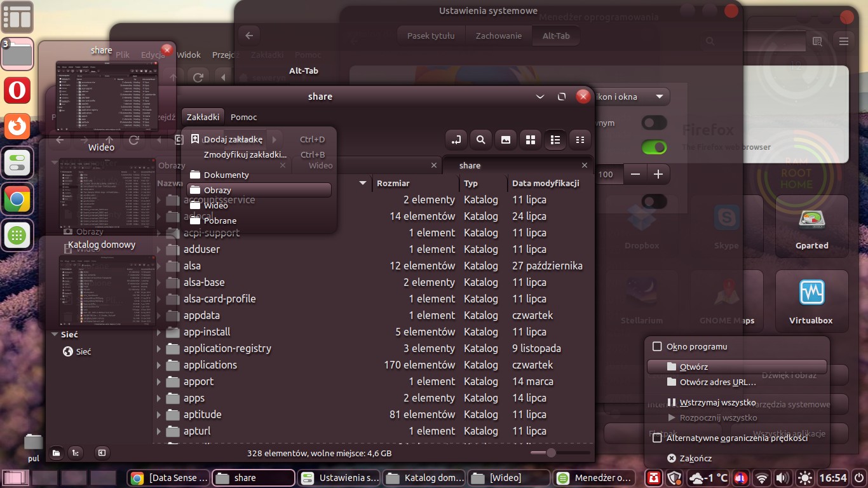Expand the applications folder row
The height and width of the screenshot is (488, 868).
point(159,365)
